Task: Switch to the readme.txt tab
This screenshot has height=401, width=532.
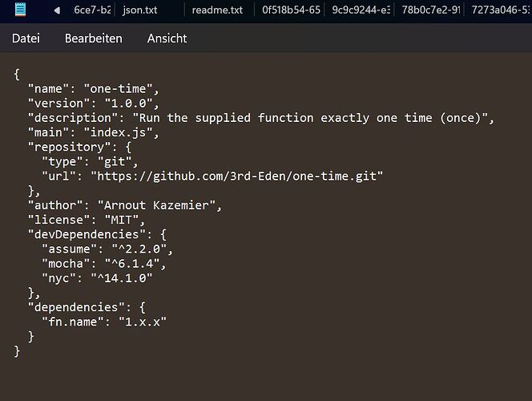Action: 217,10
